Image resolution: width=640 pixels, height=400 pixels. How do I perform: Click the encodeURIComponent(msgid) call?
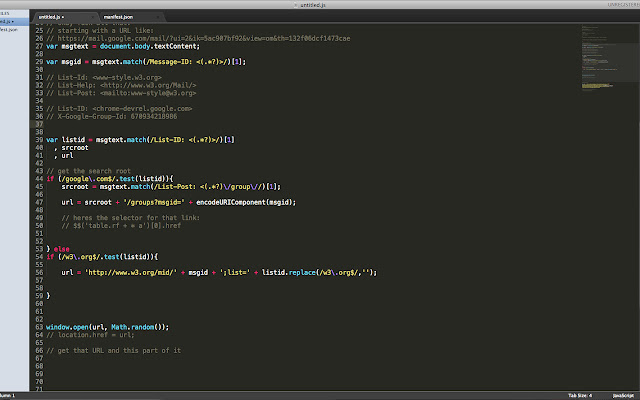click(246, 202)
